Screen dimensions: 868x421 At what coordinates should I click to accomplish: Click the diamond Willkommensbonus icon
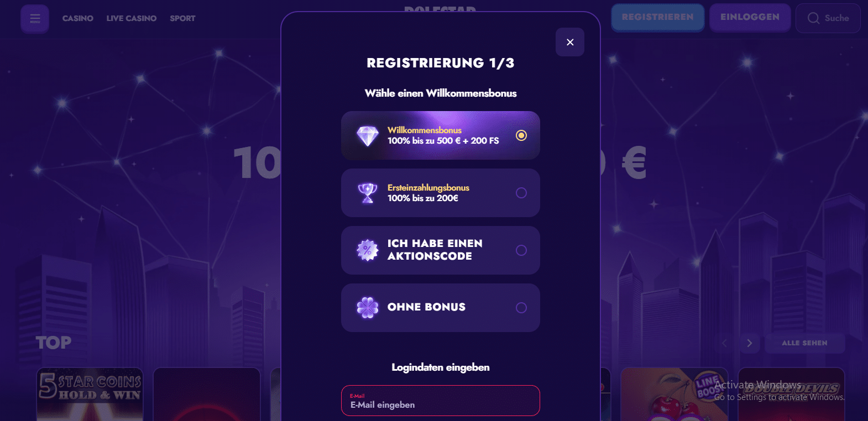(x=368, y=135)
